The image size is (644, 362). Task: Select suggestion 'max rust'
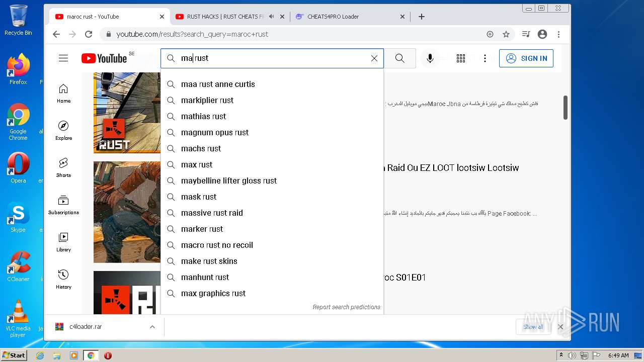272,165
